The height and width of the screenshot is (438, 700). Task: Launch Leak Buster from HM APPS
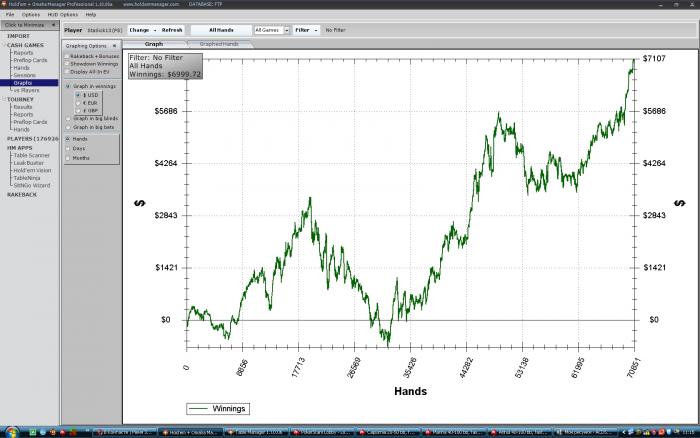[29, 163]
